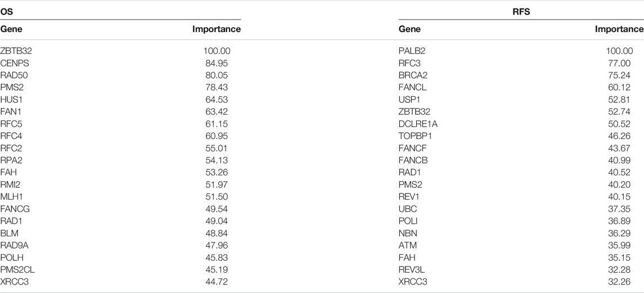This screenshot has height=293, width=644.
Task: Select the DCLRE1A gene entry
Action: click(x=415, y=124)
